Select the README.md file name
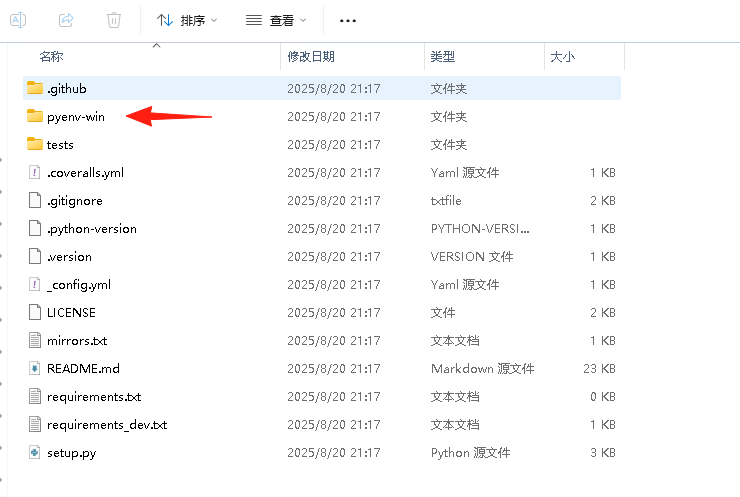The width and height of the screenshot is (740, 497). 83,368
